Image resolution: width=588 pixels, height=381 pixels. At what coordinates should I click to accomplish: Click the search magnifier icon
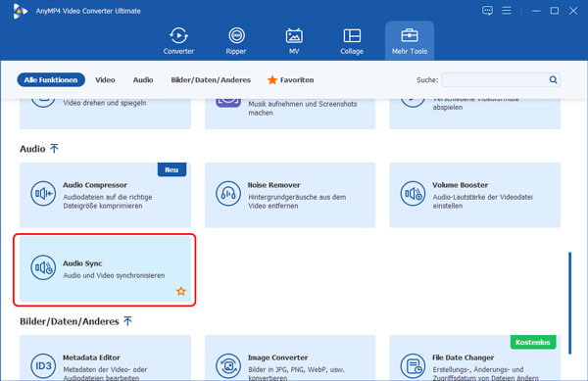(x=553, y=79)
